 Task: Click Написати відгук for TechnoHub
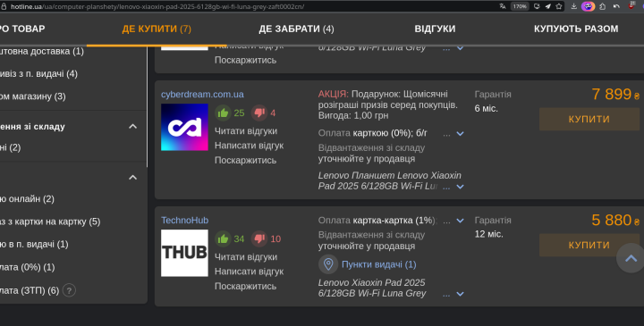249,272
